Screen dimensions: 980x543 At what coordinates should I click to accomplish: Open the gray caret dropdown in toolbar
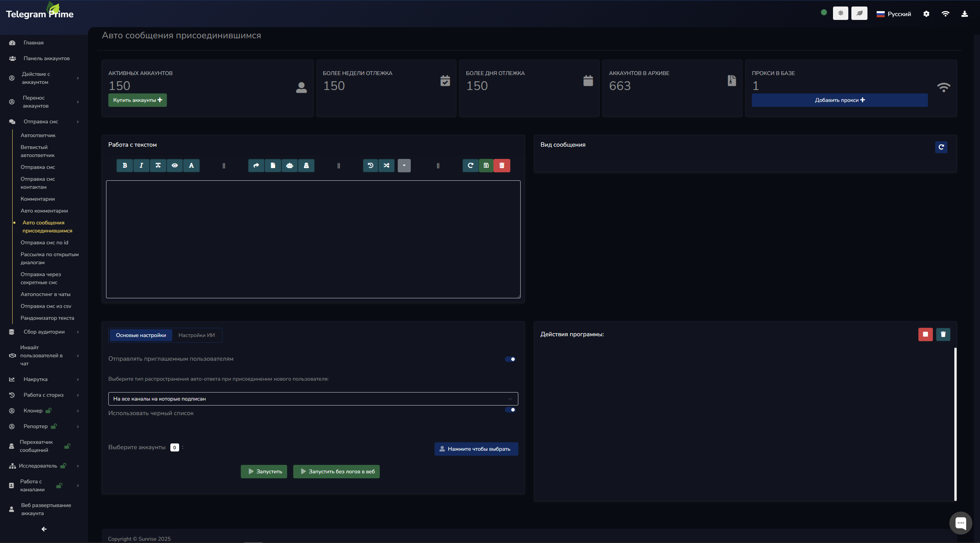click(x=404, y=165)
